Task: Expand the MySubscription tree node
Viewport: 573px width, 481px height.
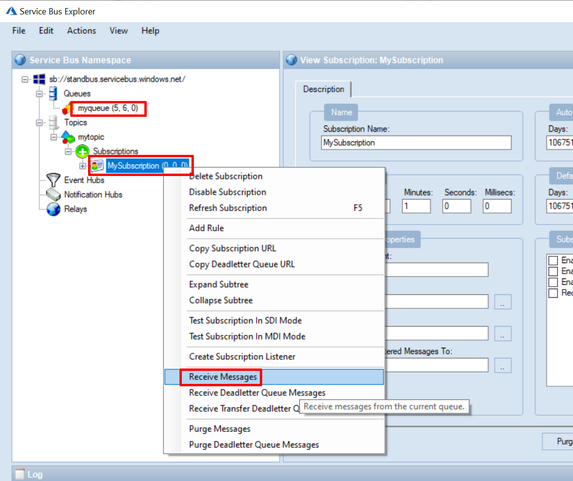Action: pyautogui.click(x=83, y=166)
